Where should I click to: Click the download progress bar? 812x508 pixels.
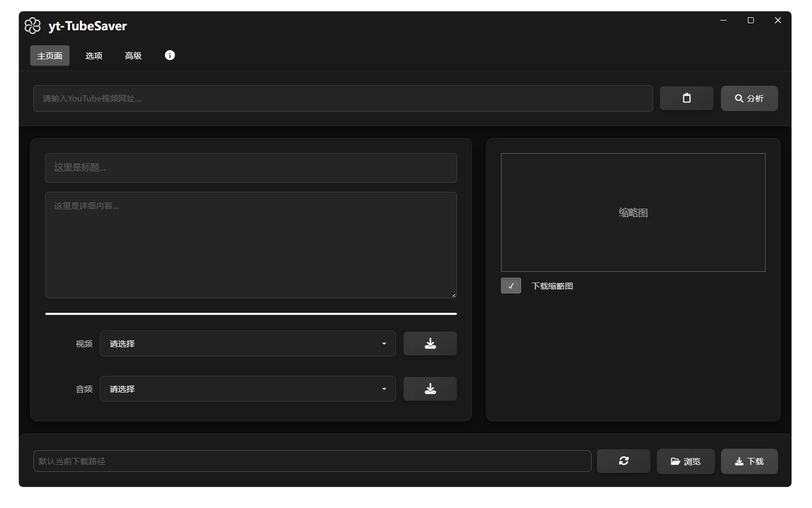click(251, 313)
